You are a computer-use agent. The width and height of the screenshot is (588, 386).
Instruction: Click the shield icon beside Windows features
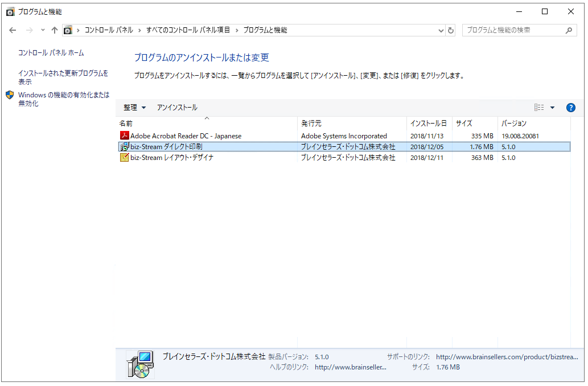(x=10, y=95)
